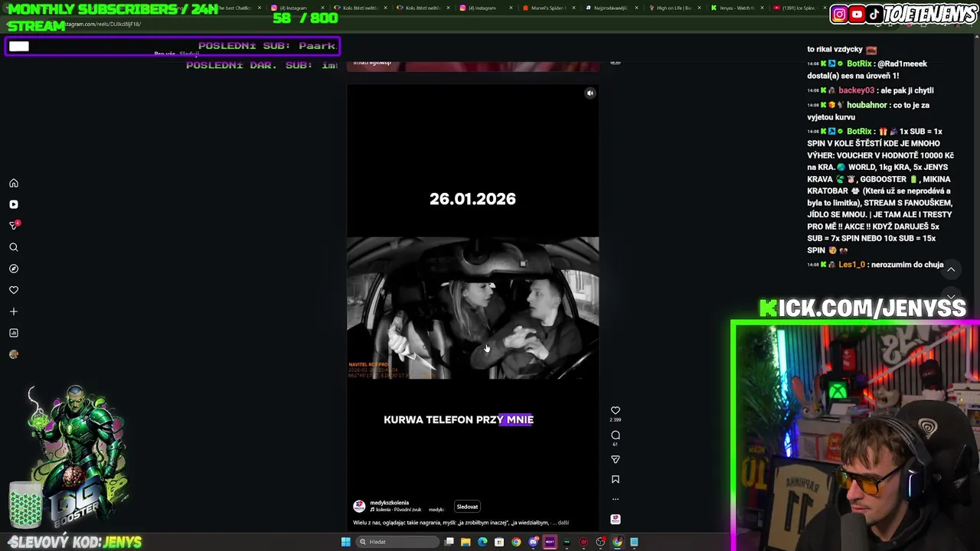This screenshot has width=980, height=551.
Task: Open File Explorer from the taskbar
Action: click(x=465, y=542)
